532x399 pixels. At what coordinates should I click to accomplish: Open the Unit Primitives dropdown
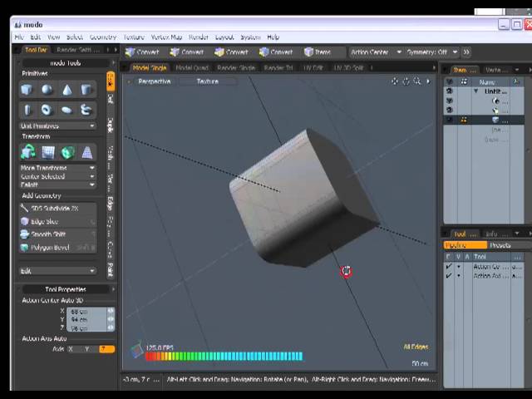[x=57, y=126]
